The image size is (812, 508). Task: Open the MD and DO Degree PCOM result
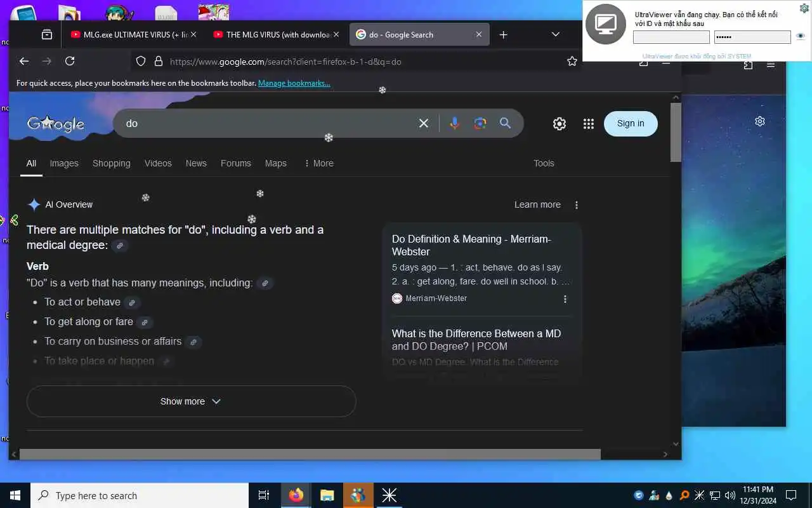point(476,340)
